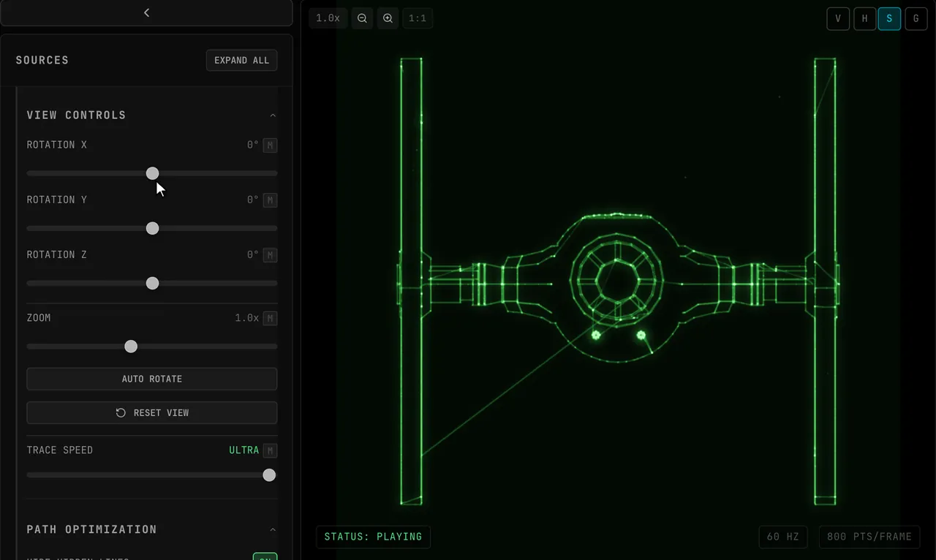Click the Trace Speed slider handle

pyautogui.click(x=269, y=475)
